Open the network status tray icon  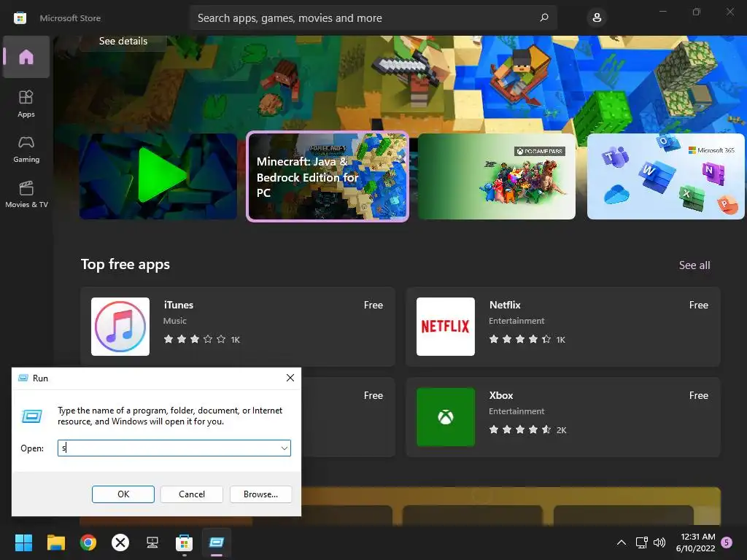point(641,542)
